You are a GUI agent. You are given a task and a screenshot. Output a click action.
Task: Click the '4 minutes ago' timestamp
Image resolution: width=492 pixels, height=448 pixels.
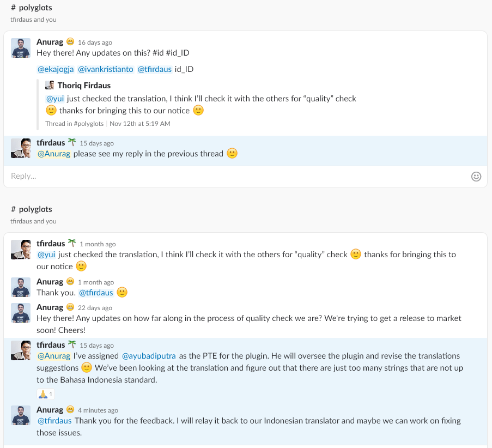[98, 410]
